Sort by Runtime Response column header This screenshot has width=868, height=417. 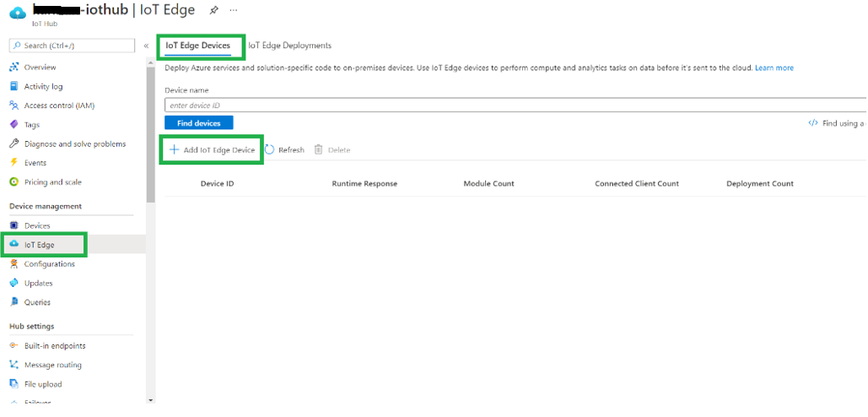(x=364, y=184)
